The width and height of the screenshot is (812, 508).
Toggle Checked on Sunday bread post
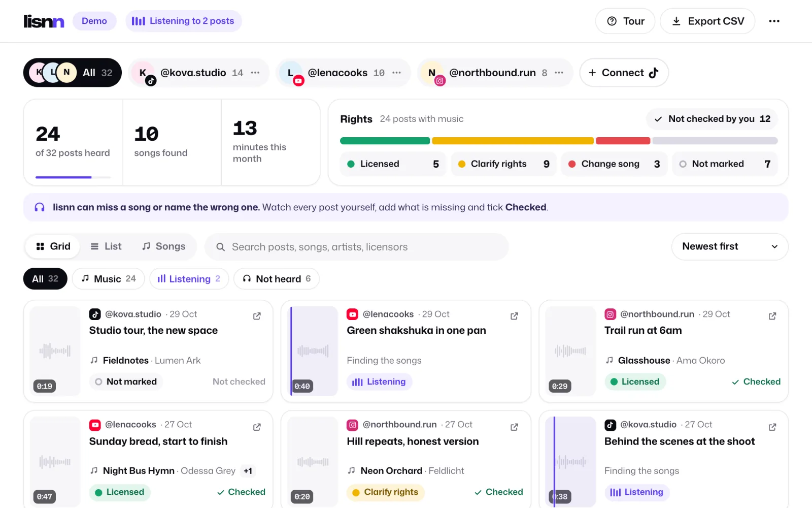click(241, 492)
